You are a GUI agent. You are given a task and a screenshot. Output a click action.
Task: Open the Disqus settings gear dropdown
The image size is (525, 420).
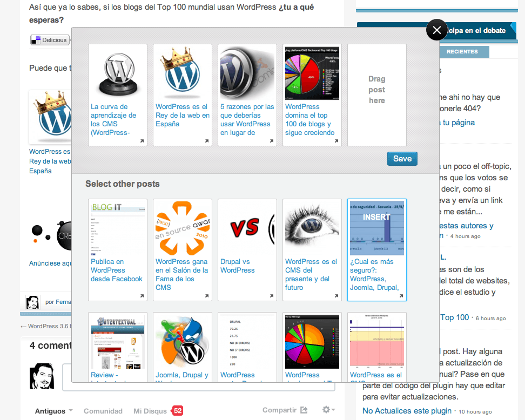(x=328, y=410)
